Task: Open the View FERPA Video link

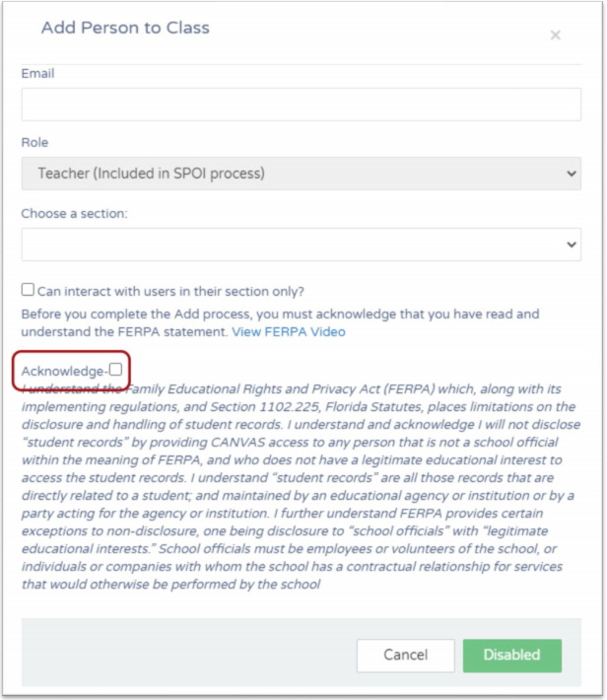Action: [289, 331]
